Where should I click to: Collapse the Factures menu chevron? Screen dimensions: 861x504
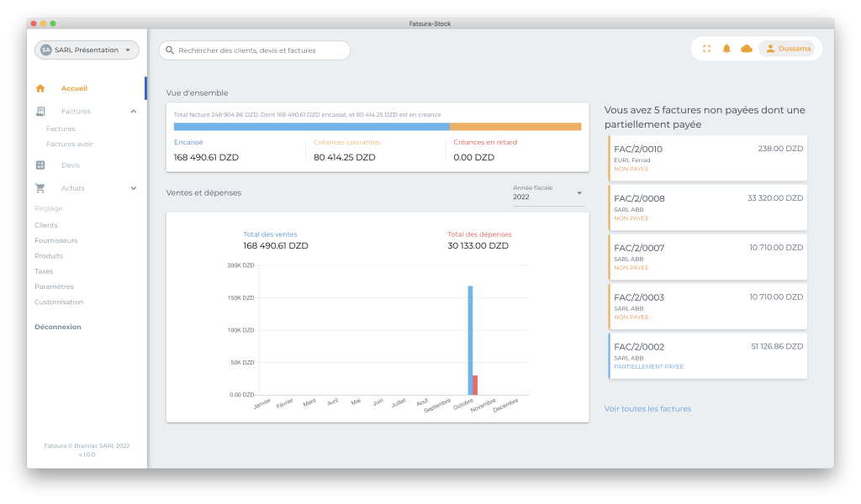134,112
